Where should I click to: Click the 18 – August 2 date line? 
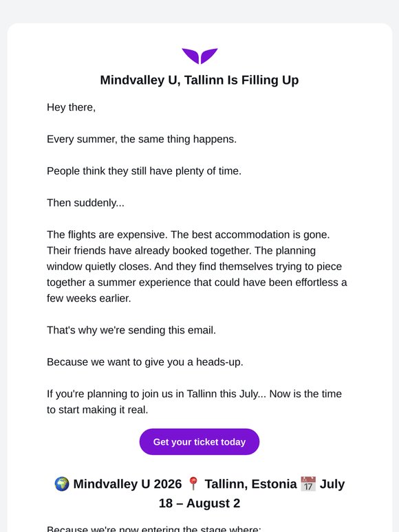[x=199, y=503]
